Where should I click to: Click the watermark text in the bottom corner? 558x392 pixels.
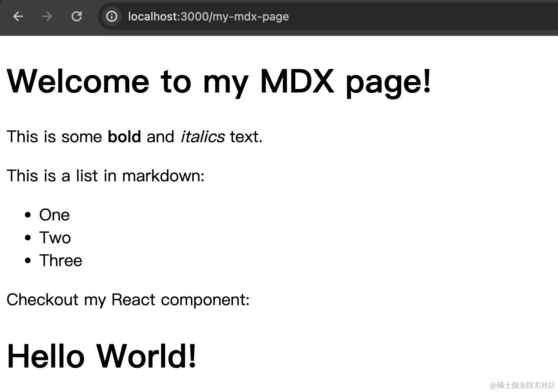523,385
